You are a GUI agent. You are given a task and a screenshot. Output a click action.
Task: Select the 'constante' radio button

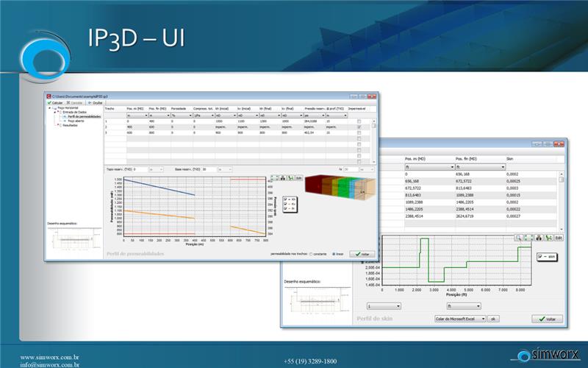(x=312, y=253)
